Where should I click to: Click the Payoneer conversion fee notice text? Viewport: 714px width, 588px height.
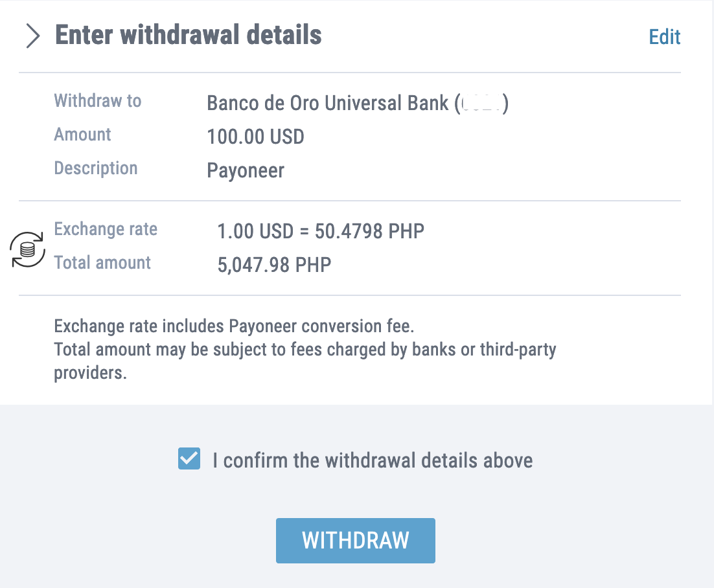[234, 326]
